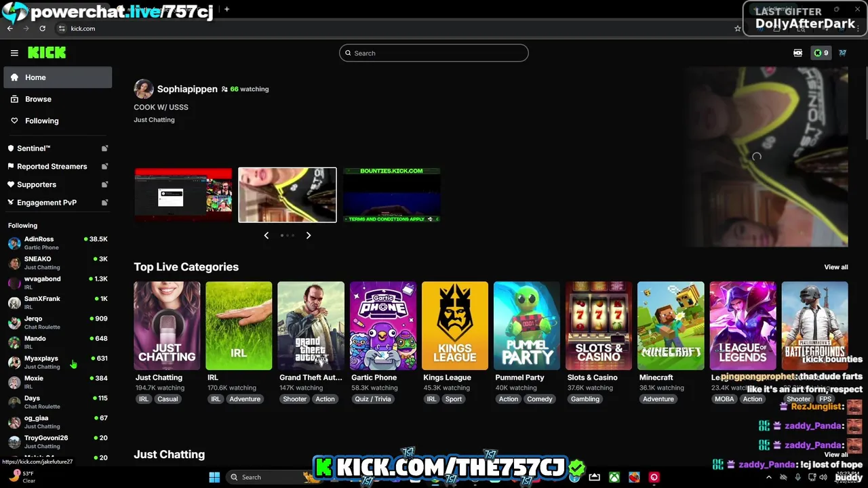Click the Quiz / Trivia tag
The height and width of the screenshot is (488, 868).
(373, 399)
